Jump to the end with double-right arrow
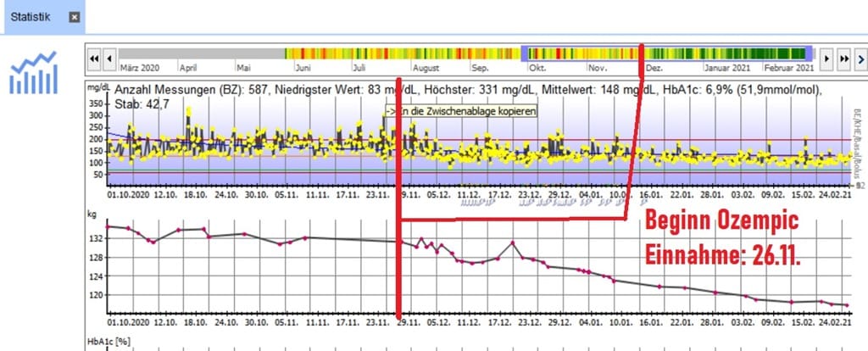Viewport: 868px width, 351px height. click(x=844, y=58)
